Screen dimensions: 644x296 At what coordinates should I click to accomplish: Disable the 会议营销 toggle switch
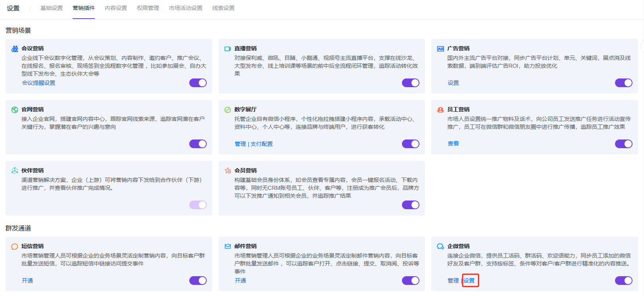pos(198,83)
